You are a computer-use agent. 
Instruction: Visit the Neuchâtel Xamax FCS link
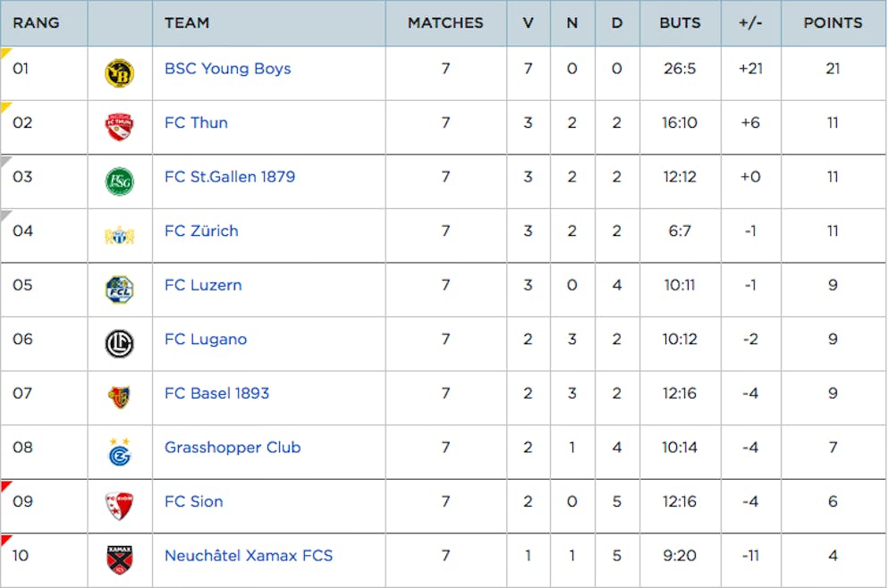(x=249, y=556)
